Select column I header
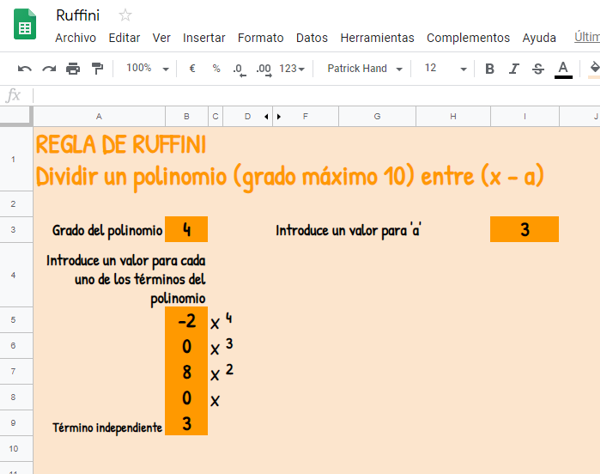The height and width of the screenshot is (474, 600). 525,117
